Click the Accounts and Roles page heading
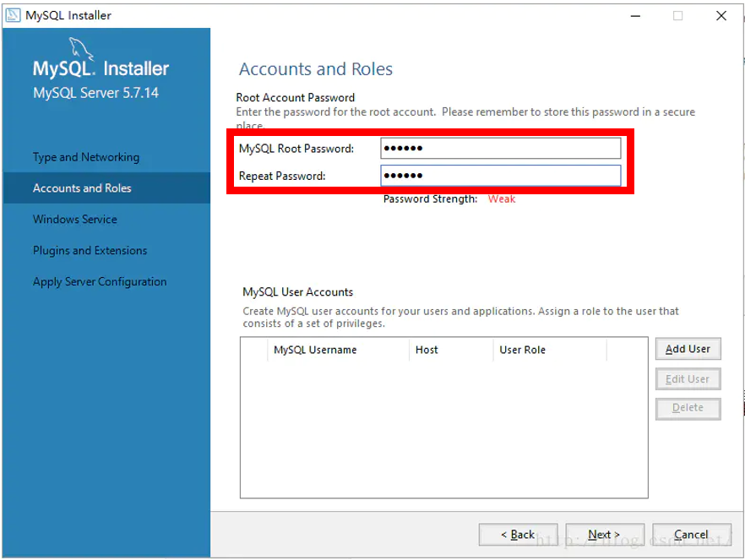 (x=316, y=69)
